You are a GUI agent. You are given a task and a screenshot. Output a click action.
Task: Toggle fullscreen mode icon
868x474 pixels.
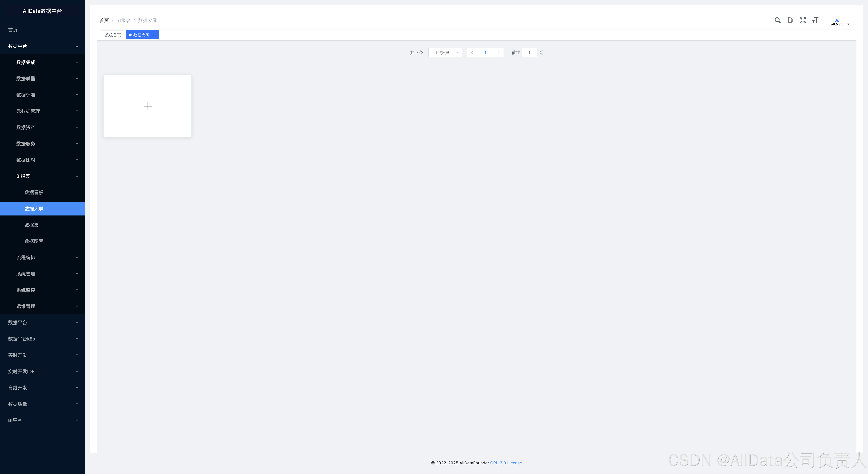click(803, 20)
